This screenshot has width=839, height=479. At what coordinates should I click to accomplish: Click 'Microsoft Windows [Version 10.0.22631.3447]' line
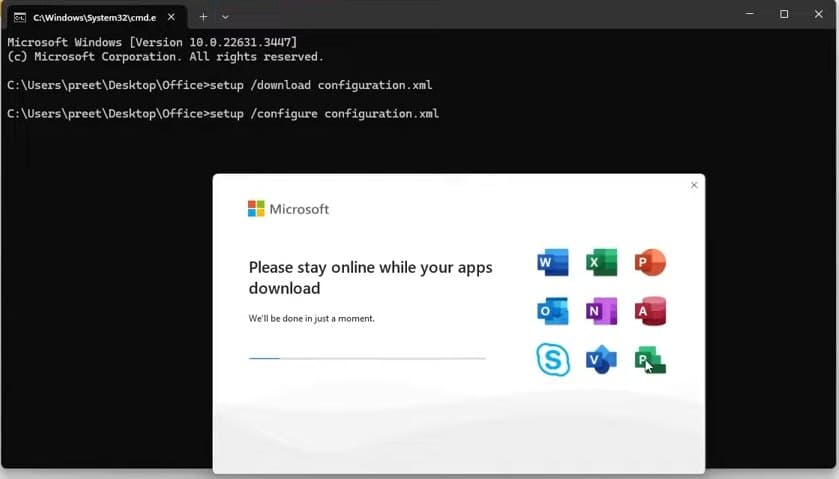point(152,42)
